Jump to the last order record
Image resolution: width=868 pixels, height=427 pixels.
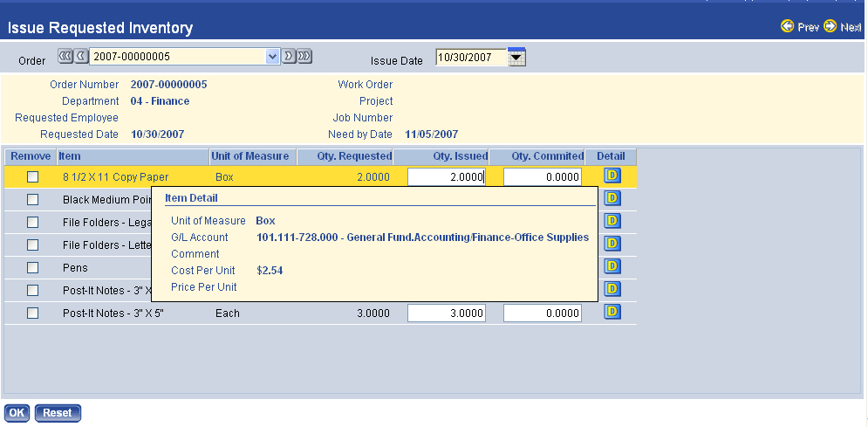(304, 57)
